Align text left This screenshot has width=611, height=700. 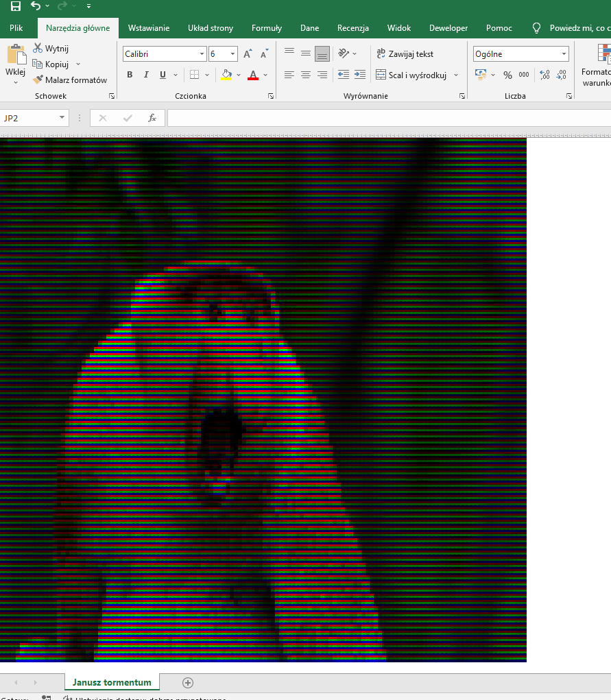[289, 75]
